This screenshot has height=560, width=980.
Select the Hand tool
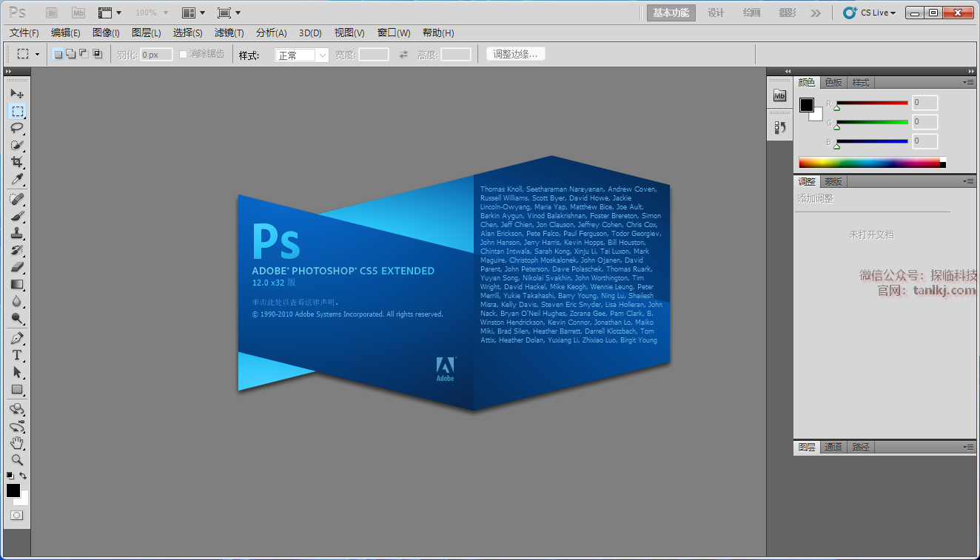[17, 442]
